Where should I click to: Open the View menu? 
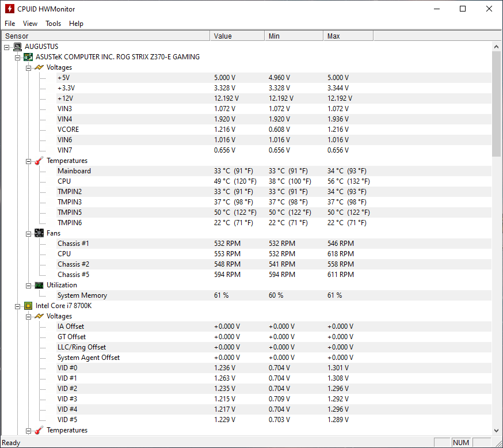point(30,24)
